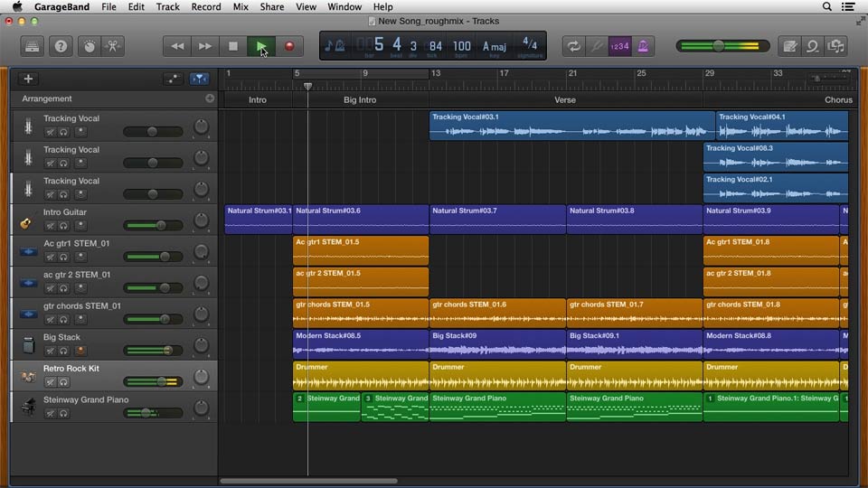
Task: Add an arrangement marker
Action: tap(210, 99)
